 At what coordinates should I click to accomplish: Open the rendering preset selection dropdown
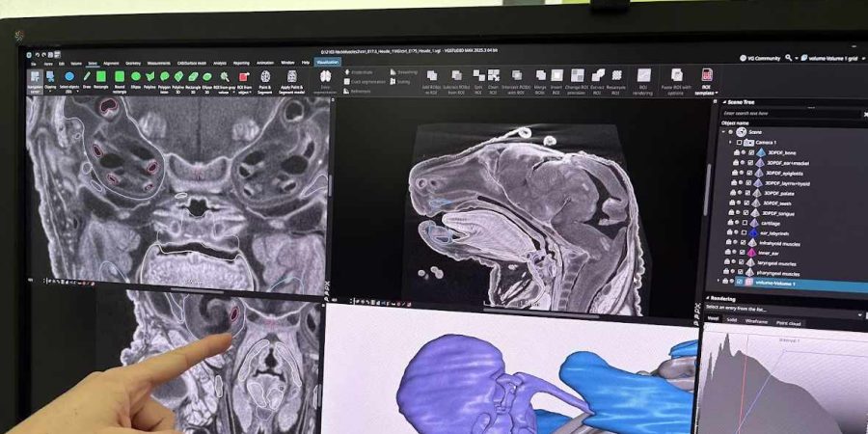[x=783, y=308]
